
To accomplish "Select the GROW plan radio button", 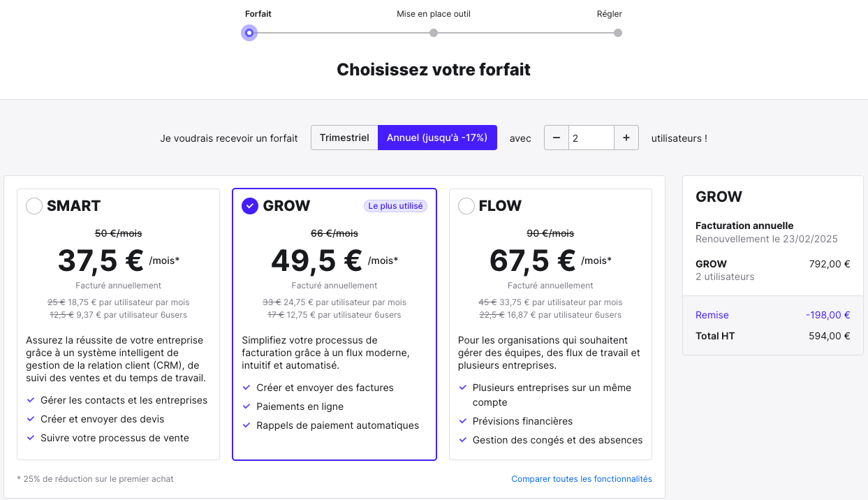I will 250,206.
